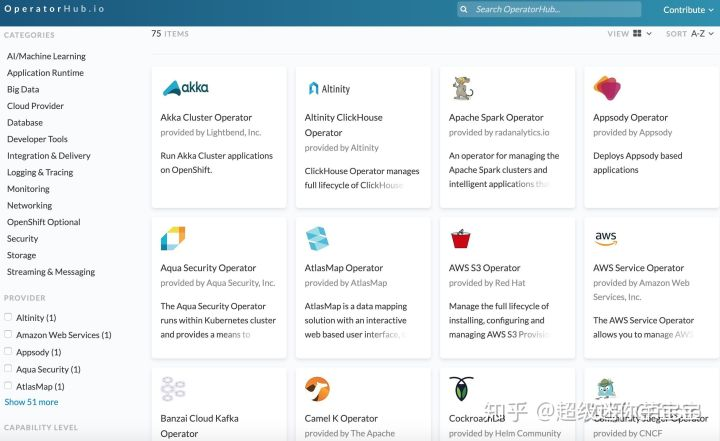Open the Akka Cluster Operator title

pyautogui.click(x=206, y=117)
